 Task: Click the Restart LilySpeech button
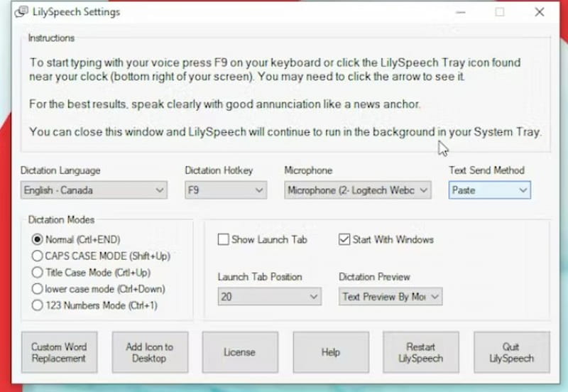coord(421,352)
